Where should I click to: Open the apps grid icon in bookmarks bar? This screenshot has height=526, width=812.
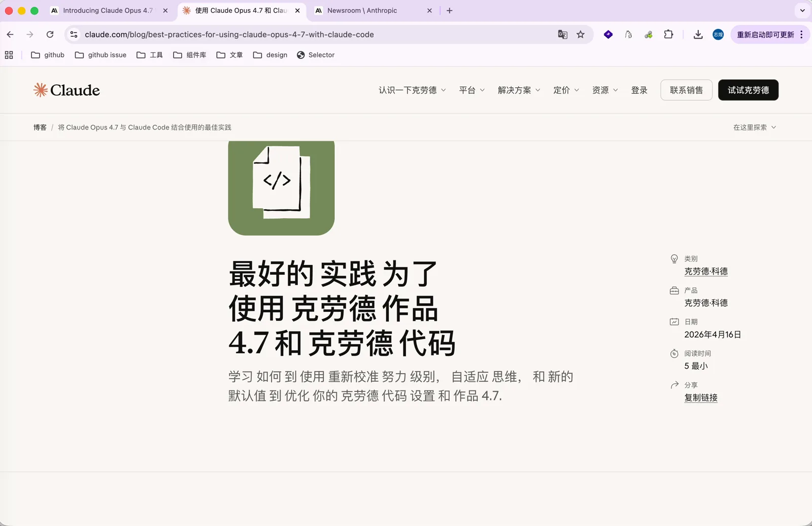point(9,55)
